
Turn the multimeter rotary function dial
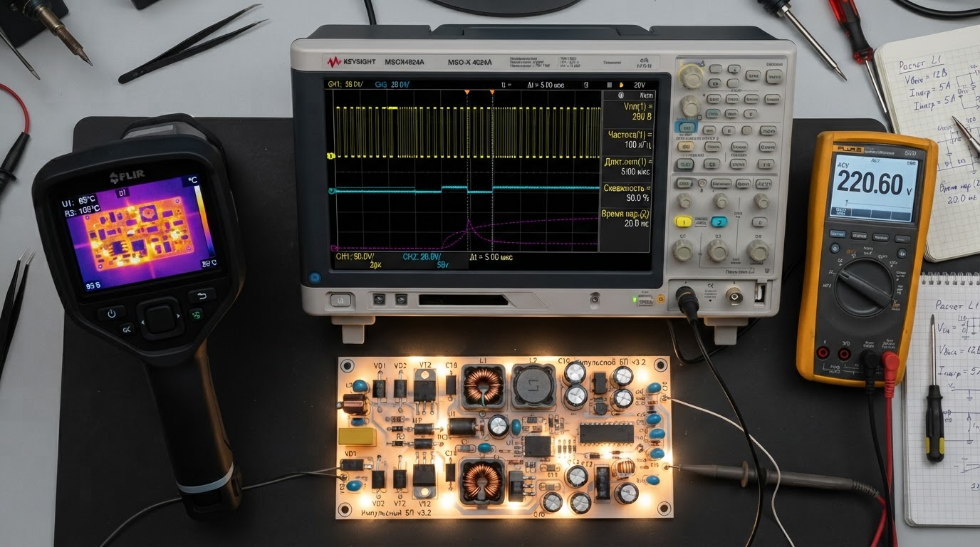click(863, 286)
